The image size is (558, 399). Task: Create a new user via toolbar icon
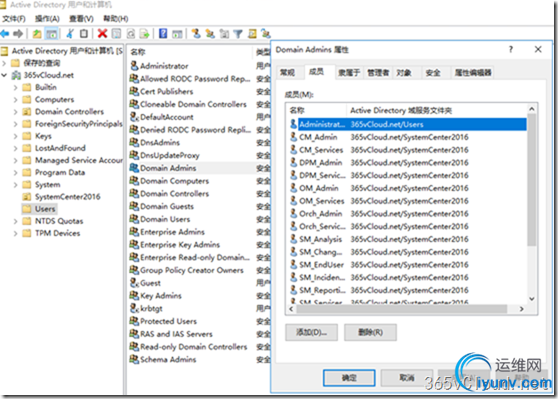point(196,34)
